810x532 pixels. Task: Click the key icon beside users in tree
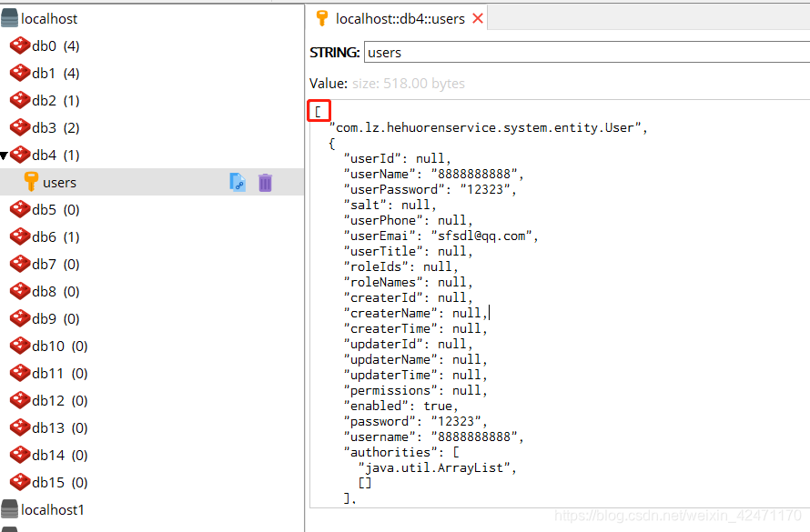click(x=31, y=182)
